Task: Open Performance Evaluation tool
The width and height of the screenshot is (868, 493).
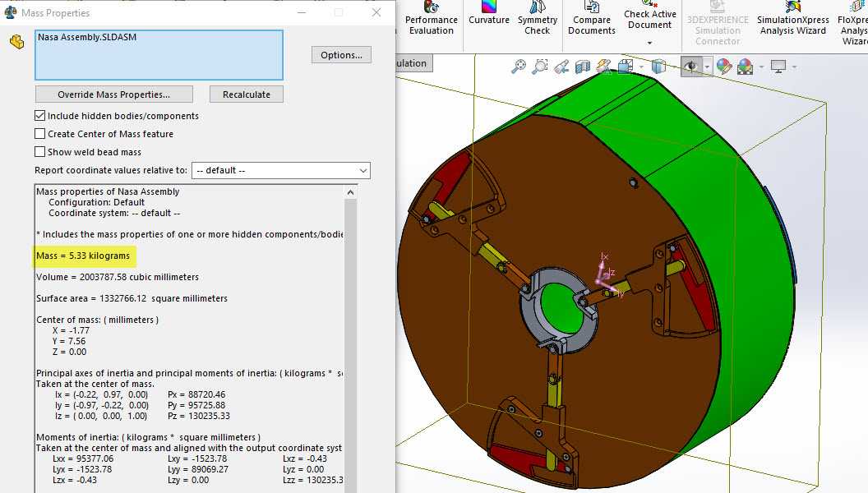Action: click(432, 19)
